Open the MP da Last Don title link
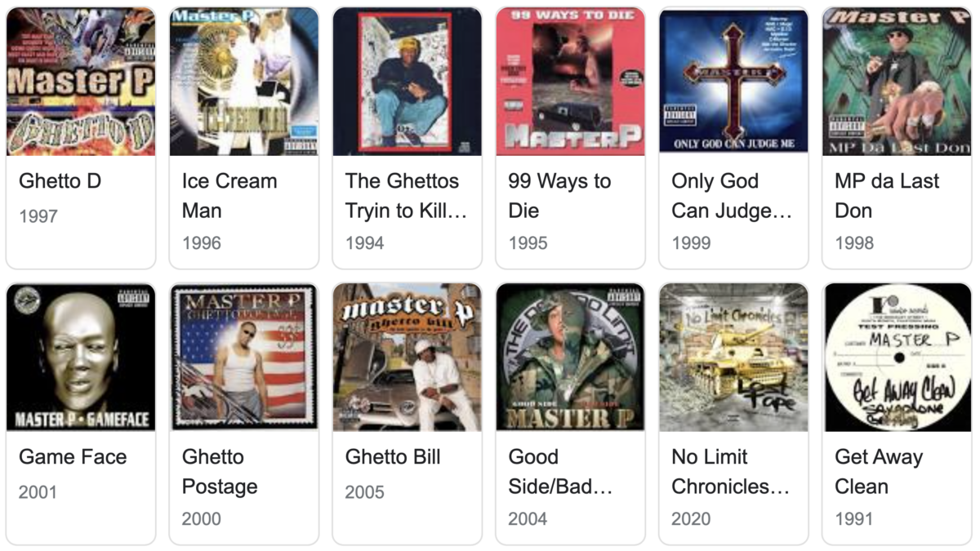This screenshot has width=980, height=551. click(887, 196)
